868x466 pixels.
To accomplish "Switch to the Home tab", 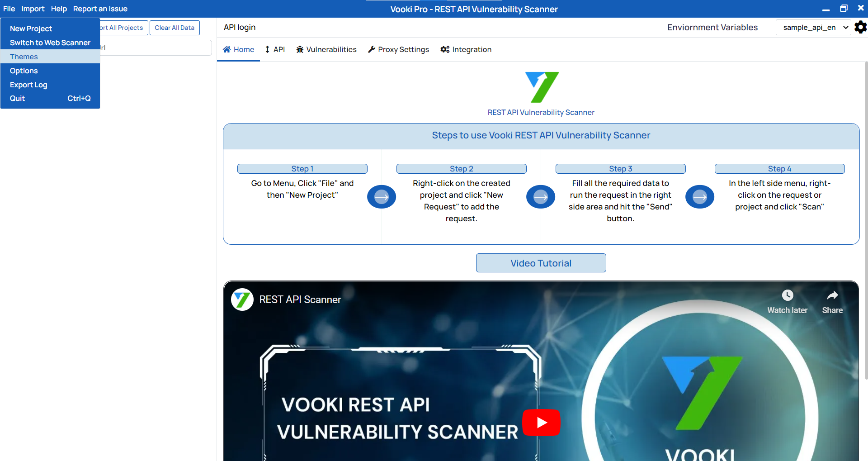I will click(239, 49).
